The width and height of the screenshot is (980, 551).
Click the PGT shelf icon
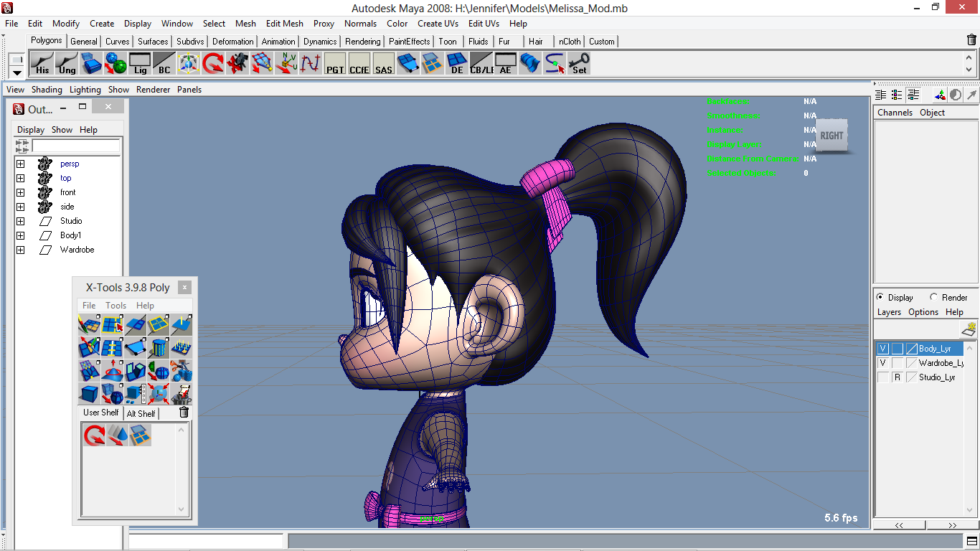(335, 64)
